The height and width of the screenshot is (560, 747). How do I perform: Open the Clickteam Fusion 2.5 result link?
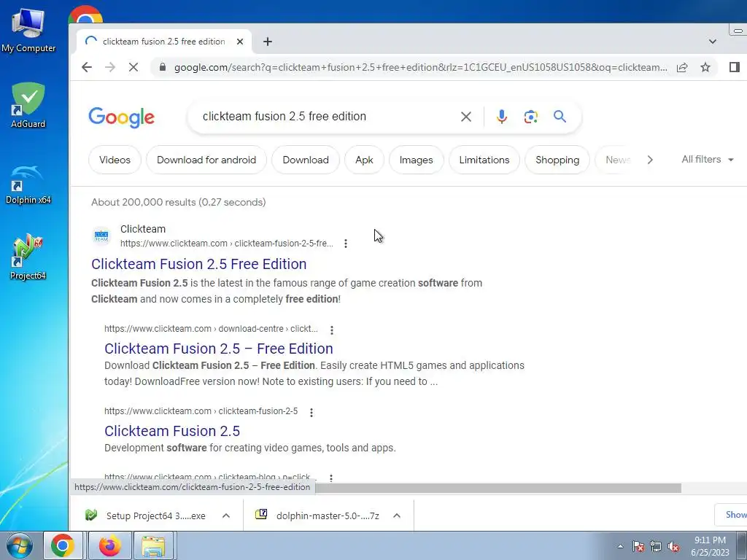coord(172,431)
